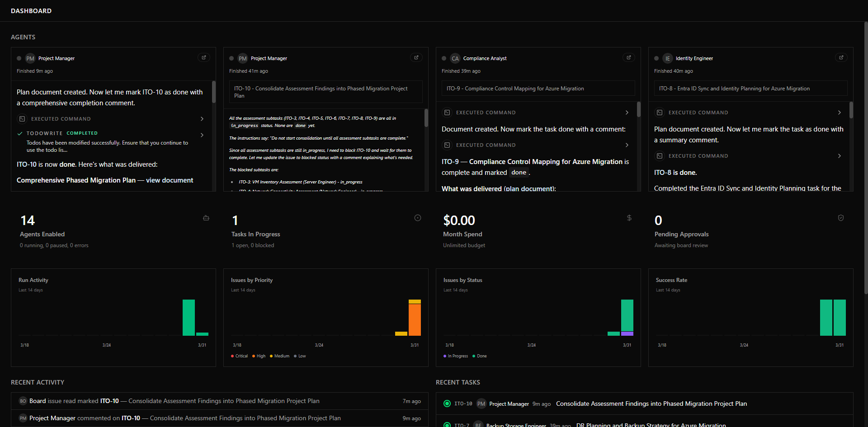Click the dollar icon on the Month Spend card

629,218
